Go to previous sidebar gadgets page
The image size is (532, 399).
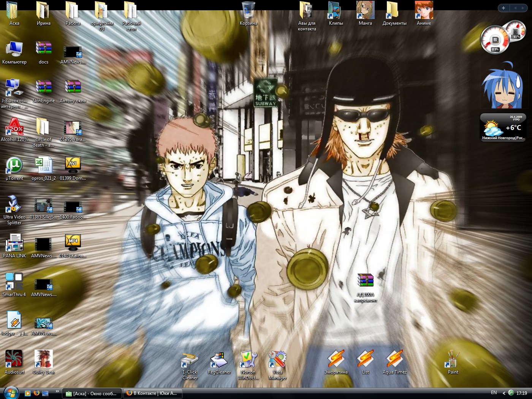pos(516,8)
